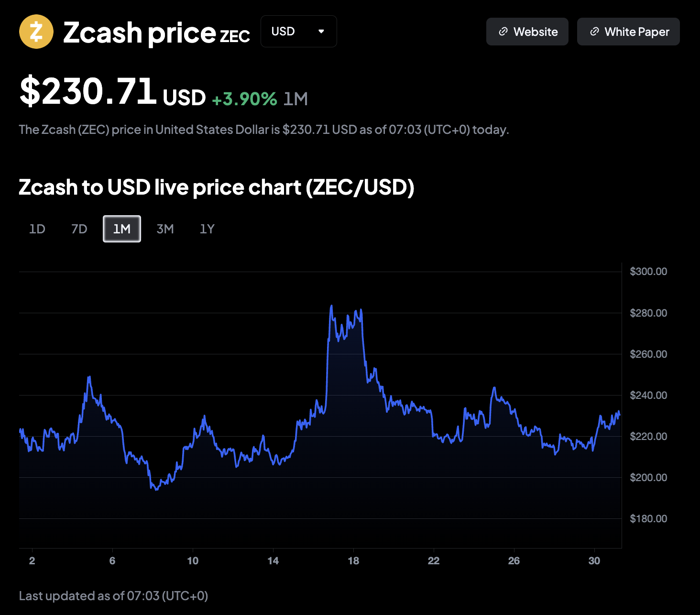Click the $230.71 price heading

(x=88, y=91)
